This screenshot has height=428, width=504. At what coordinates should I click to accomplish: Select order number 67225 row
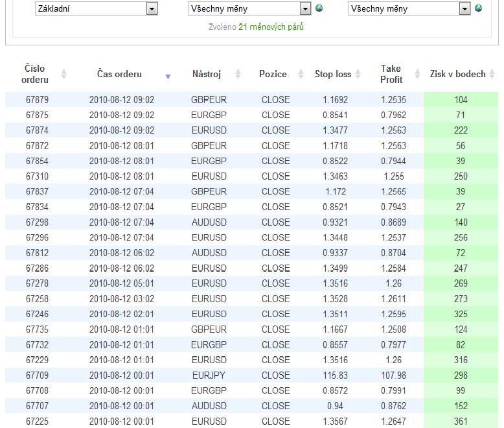click(x=37, y=421)
